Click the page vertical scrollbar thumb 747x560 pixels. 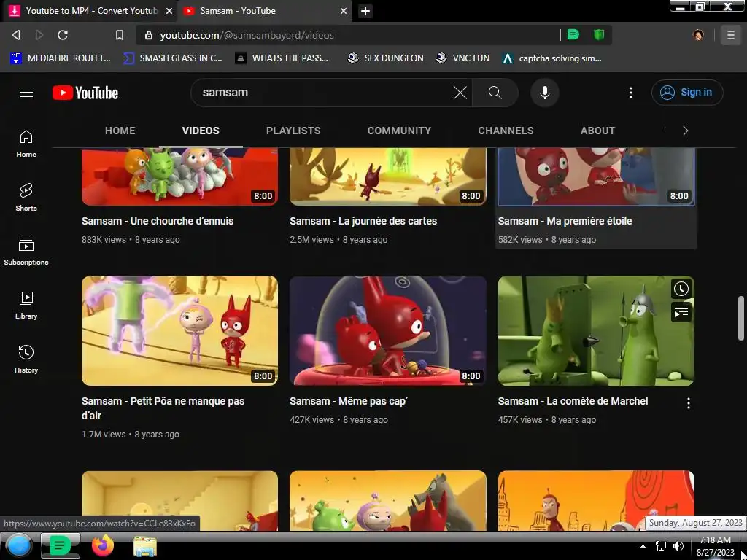tap(741, 318)
